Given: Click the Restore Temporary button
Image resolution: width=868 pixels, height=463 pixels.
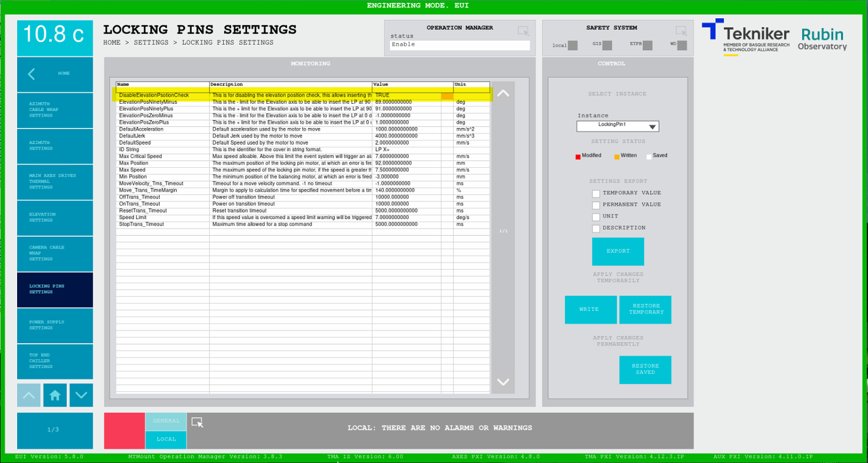Looking at the screenshot, I should click(645, 310).
